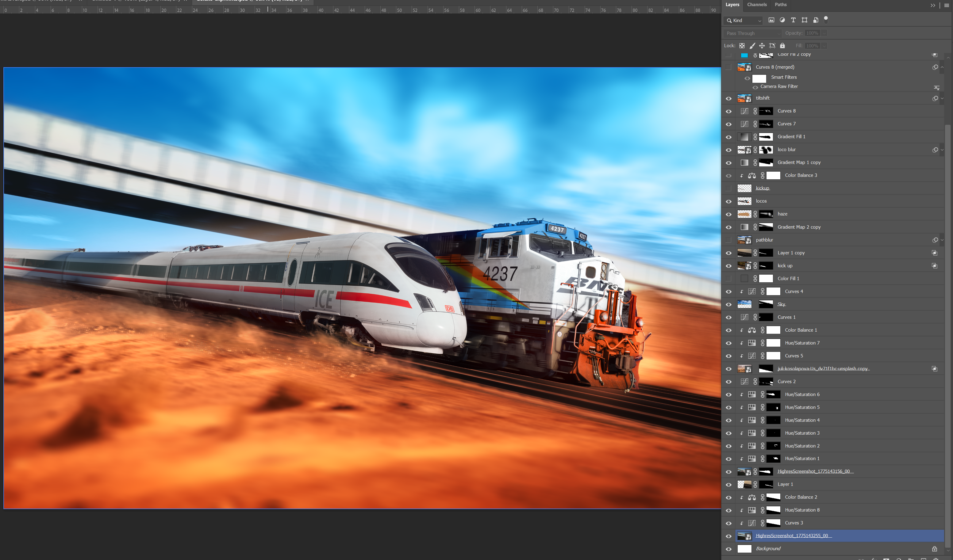Click the smart filter indicator on pathblur layer
This screenshot has width=953, height=560.
[x=935, y=240]
